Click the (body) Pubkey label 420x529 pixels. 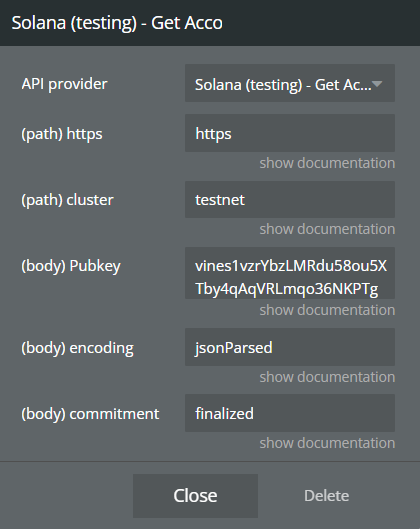71,266
